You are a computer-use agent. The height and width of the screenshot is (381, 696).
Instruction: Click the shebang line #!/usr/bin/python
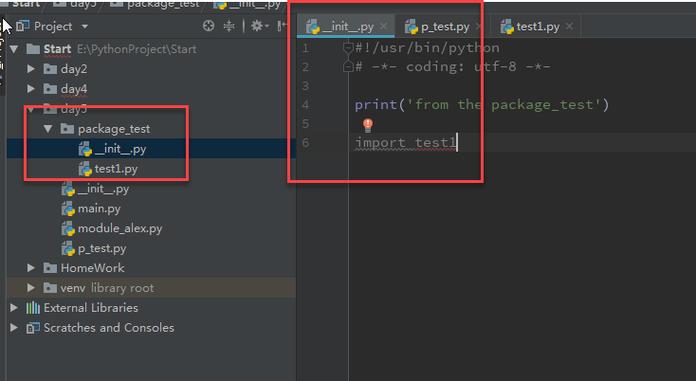[x=427, y=48]
